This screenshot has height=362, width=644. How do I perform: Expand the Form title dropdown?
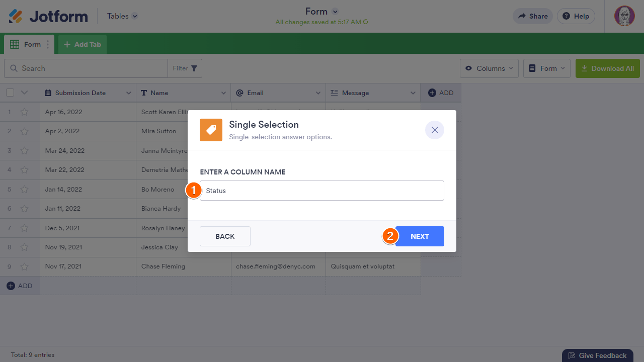click(x=336, y=12)
